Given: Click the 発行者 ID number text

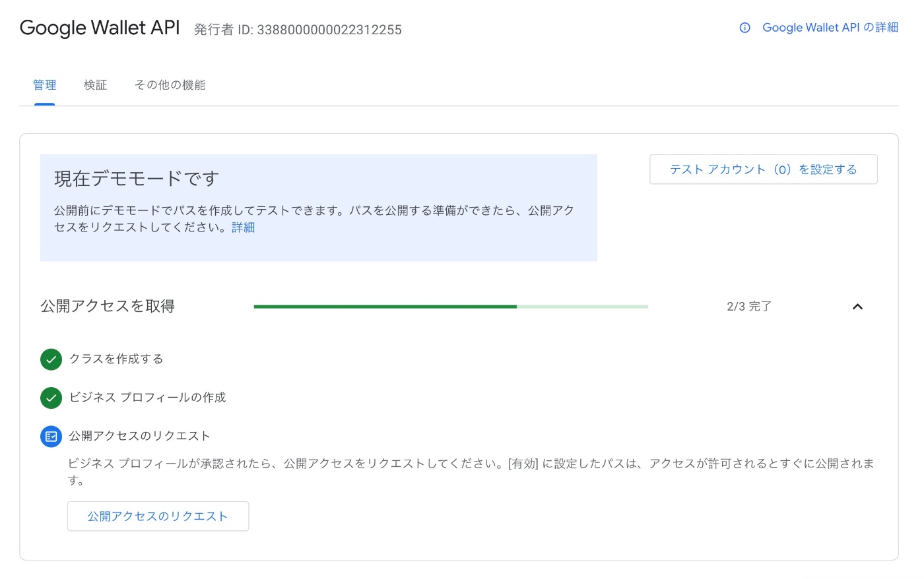Looking at the screenshot, I should click(x=329, y=30).
